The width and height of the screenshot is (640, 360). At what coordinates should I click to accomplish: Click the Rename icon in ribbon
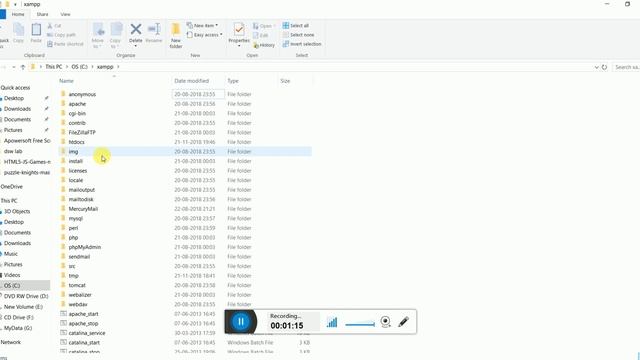click(x=154, y=33)
